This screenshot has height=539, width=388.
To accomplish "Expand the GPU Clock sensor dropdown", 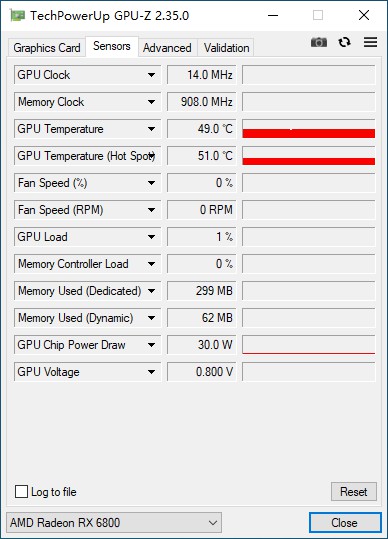I will (151, 75).
